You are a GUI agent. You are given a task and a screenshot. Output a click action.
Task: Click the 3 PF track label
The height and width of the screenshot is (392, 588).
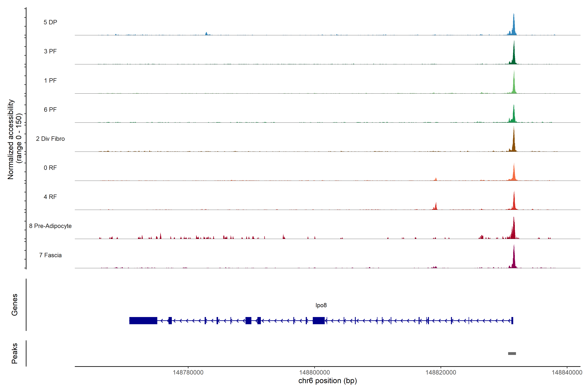click(50, 51)
